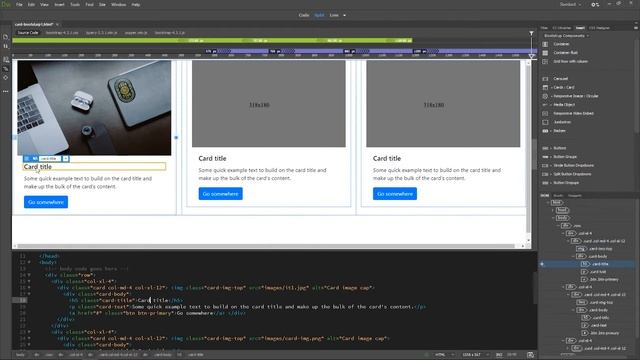The height and width of the screenshot is (360, 640).
Task: Select the Source Code related-file tab
Action: pos(28,33)
